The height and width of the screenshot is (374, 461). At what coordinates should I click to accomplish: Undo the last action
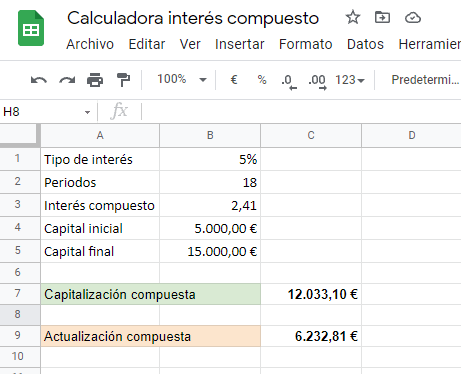(x=39, y=80)
